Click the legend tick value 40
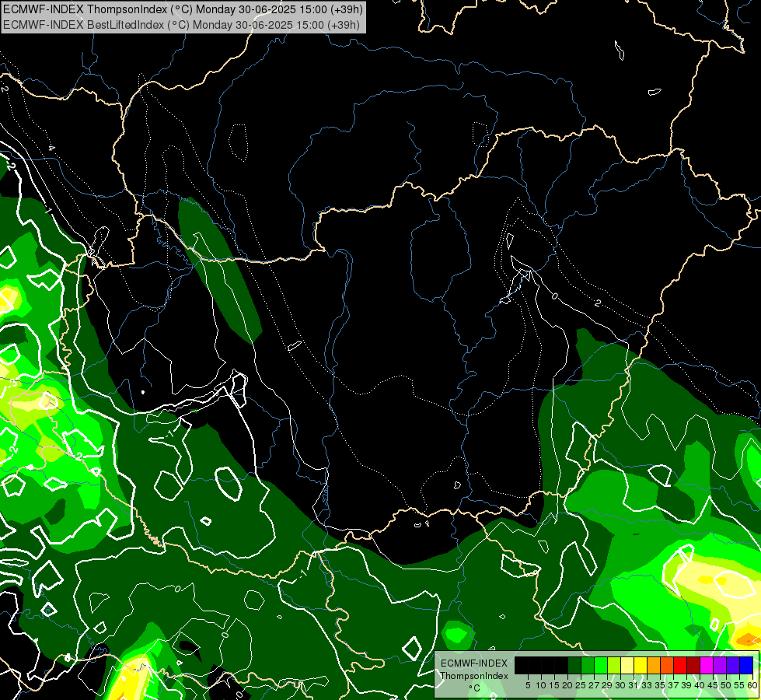The image size is (761, 700). pyautogui.click(x=700, y=685)
